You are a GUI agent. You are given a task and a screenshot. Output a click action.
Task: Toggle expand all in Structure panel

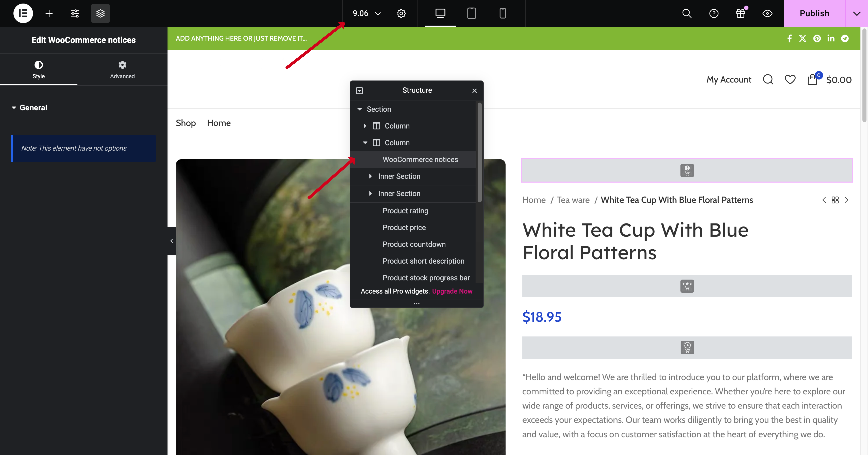coord(360,91)
